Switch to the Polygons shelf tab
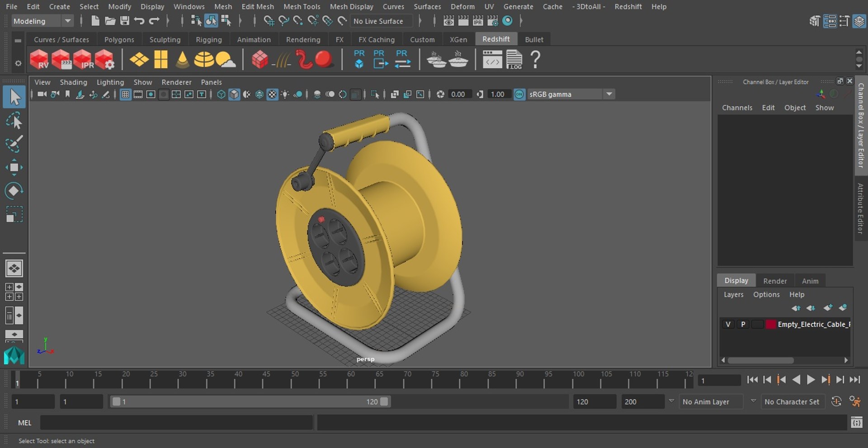868x448 pixels. click(x=119, y=39)
